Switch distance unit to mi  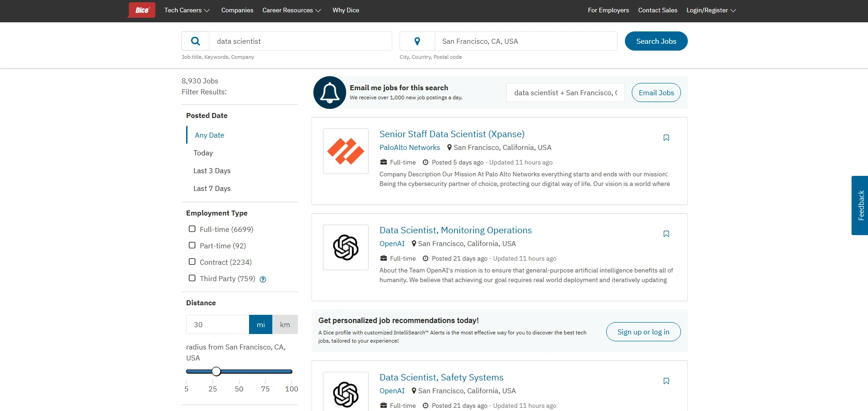coord(260,324)
